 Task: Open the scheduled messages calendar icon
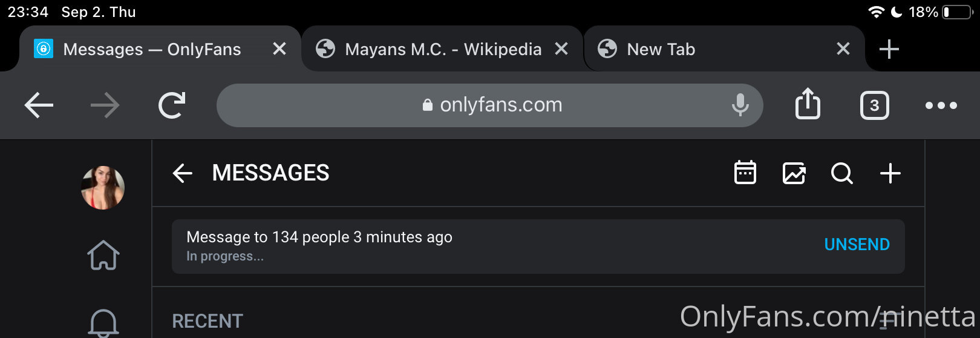coord(745,173)
